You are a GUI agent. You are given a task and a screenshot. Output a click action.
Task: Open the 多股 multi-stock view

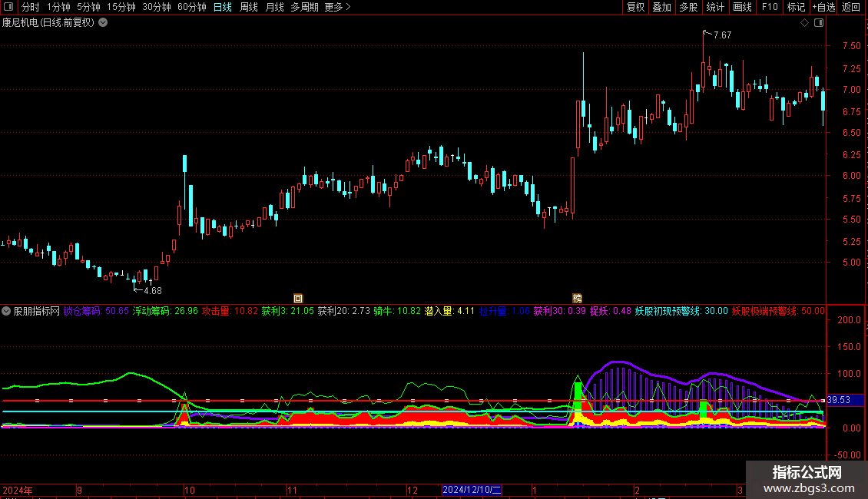point(688,7)
